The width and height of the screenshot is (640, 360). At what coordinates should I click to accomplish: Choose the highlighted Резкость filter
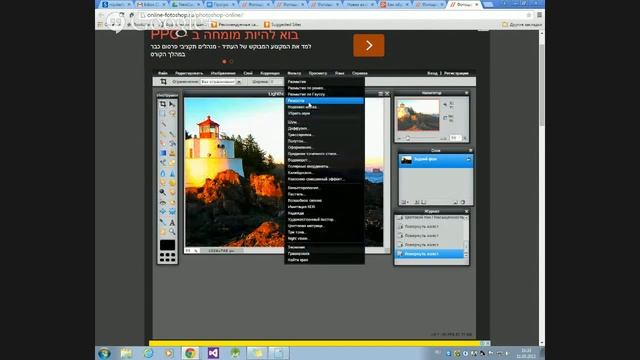pyautogui.click(x=324, y=100)
